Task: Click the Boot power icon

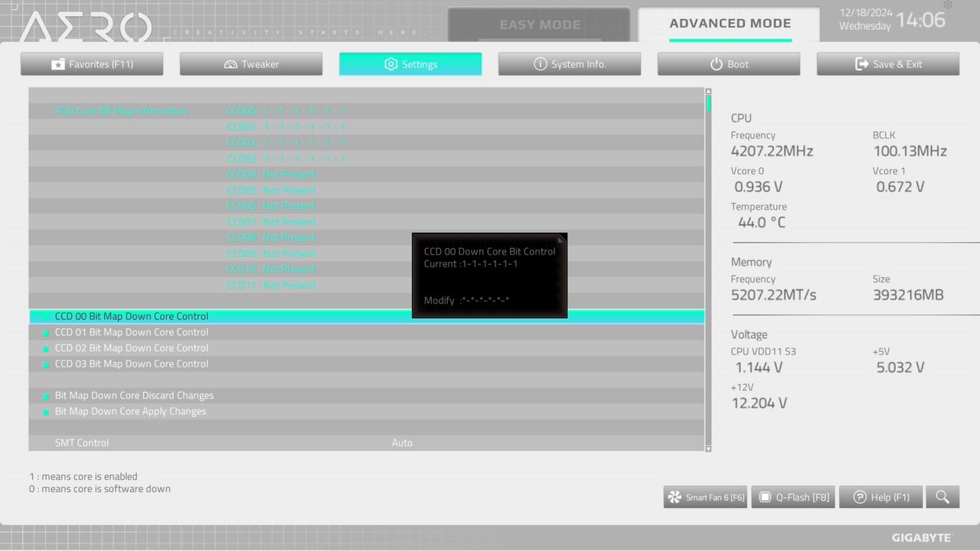Action: pyautogui.click(x=716, y=64)
